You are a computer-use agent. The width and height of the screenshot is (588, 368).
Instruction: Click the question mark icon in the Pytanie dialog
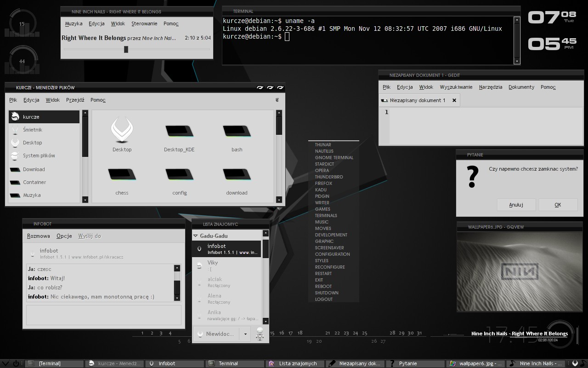click(x=473, y=177)
